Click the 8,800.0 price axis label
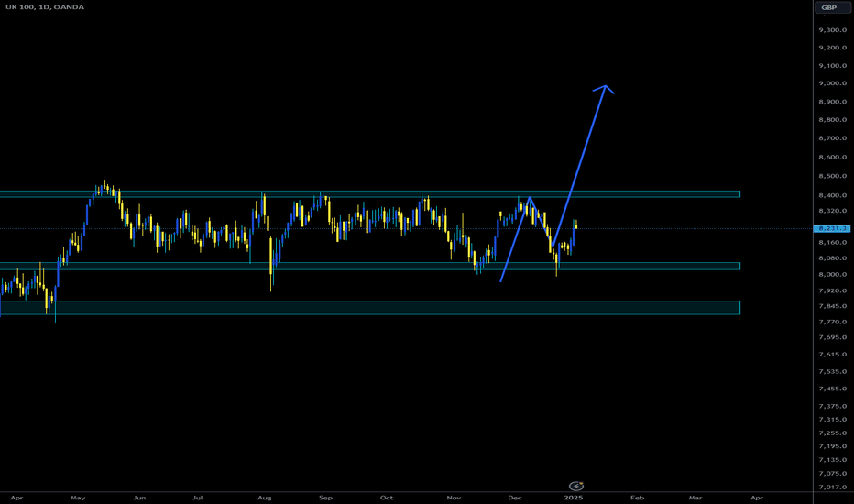Viewport: 854px width, 504px height. click(x=832, y=120)
